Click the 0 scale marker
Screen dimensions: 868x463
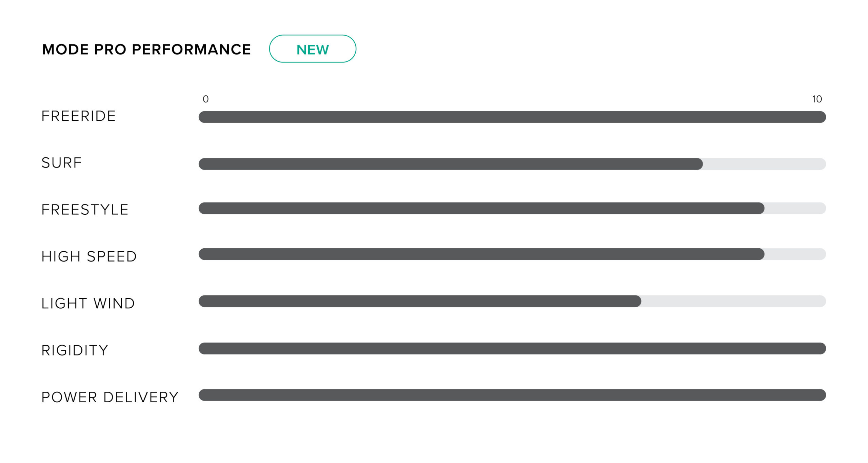(x=205, y=99)
